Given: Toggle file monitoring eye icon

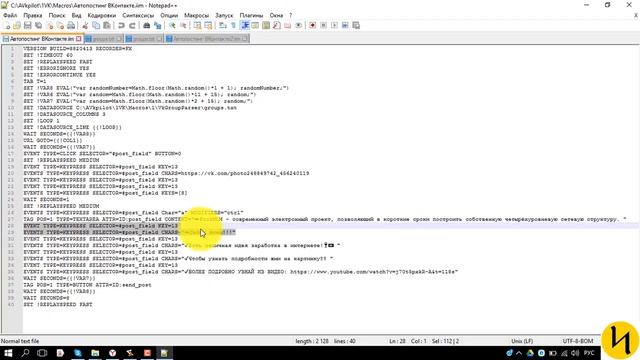Looking at the screenshot, I should [298, 25].
